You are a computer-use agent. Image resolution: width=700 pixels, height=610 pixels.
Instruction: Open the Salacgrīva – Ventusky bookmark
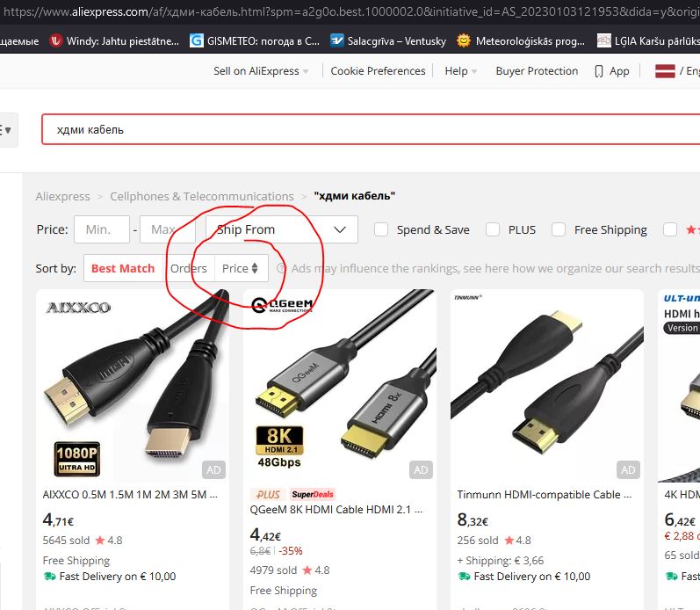coord(388,41)
